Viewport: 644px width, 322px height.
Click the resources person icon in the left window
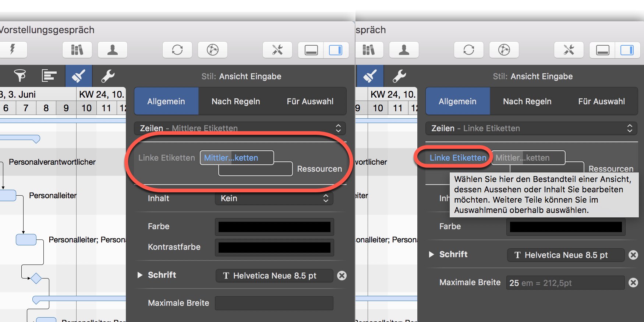coord(112,50)
